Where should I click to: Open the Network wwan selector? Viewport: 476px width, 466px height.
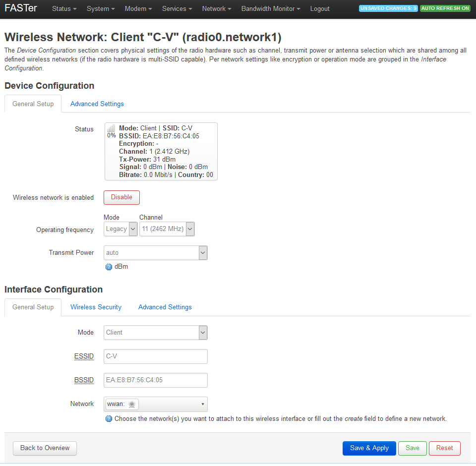point(155,405)
